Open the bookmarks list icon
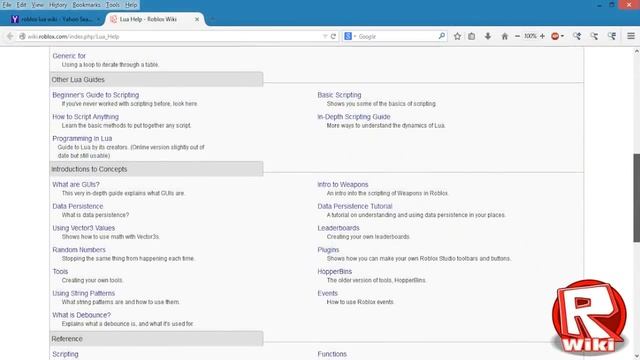This screenshot has height=360, width=640. [471, 36]
